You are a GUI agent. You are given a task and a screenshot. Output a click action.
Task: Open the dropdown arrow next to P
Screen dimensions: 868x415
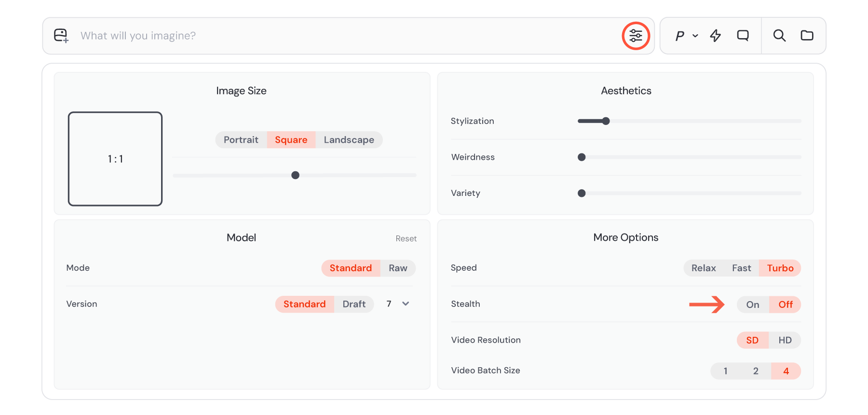pyautogui.click(x=695, y=36)
